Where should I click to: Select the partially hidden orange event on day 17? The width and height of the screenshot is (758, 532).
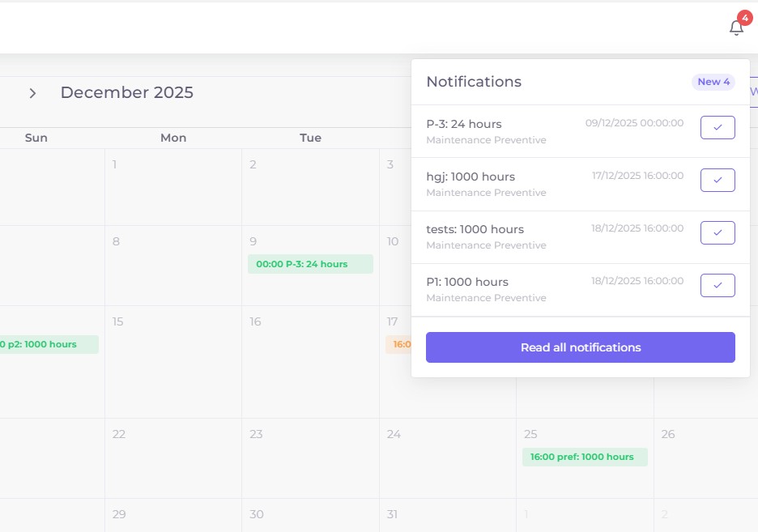pos(398,344)
